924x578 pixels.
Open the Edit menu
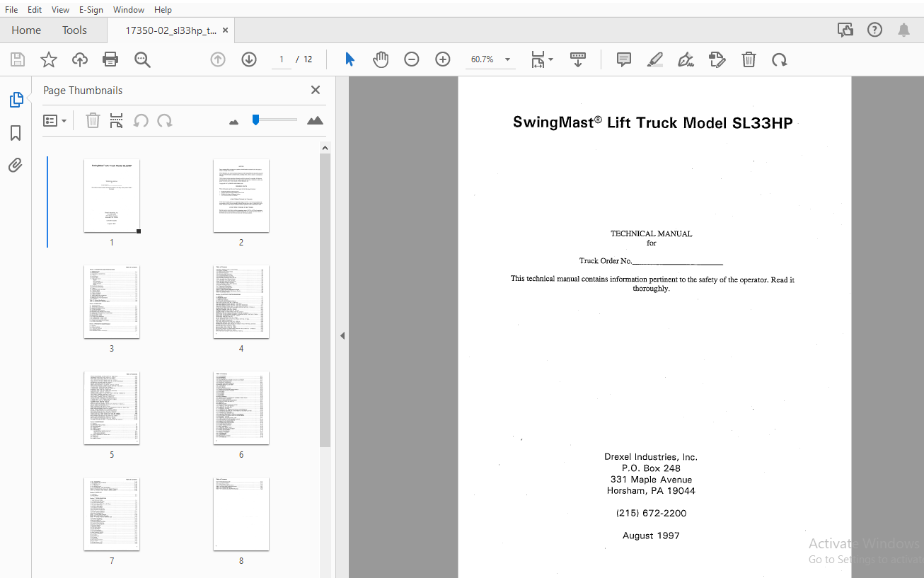pos(35,9)
